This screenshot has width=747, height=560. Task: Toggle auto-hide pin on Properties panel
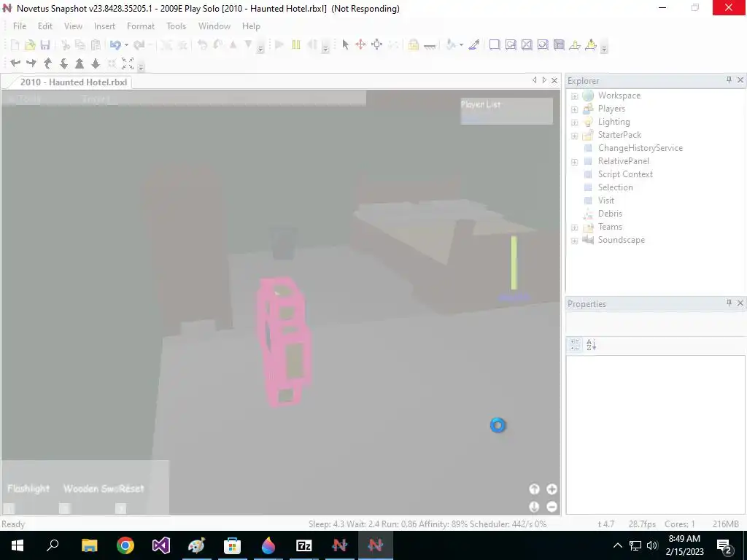(729, 303)
